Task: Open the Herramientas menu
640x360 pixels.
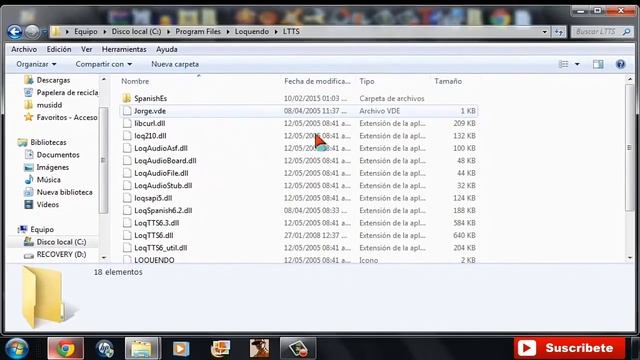Action: 124,49
